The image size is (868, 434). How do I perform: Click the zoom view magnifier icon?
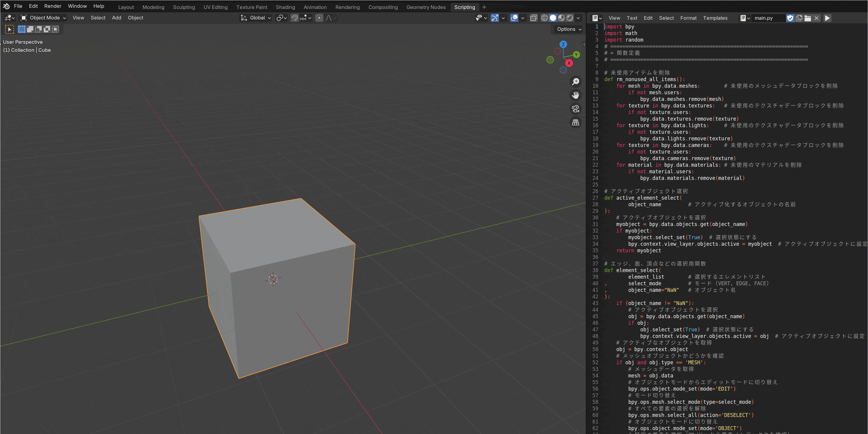tap(576, 82)
